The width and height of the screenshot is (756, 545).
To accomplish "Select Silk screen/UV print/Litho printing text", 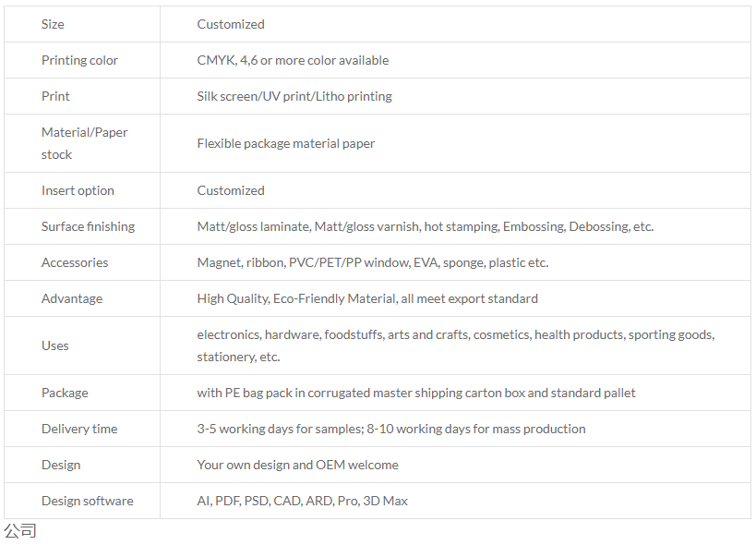I will click(294, 96).
